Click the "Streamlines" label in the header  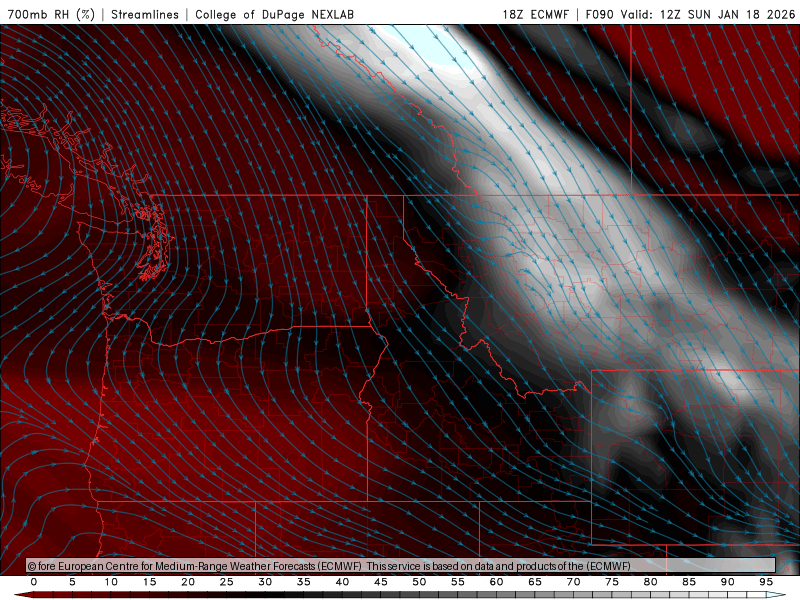tap(145, 14)
